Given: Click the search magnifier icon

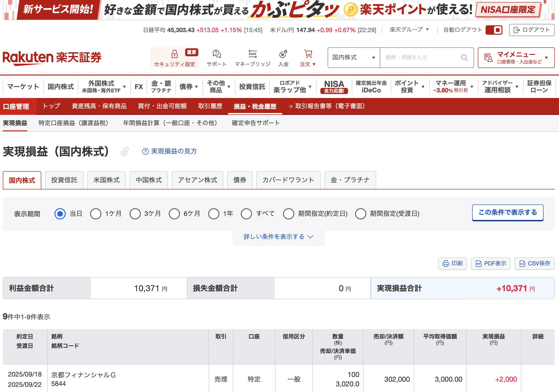Looking at the screenshot, I should tap(464, 58).
